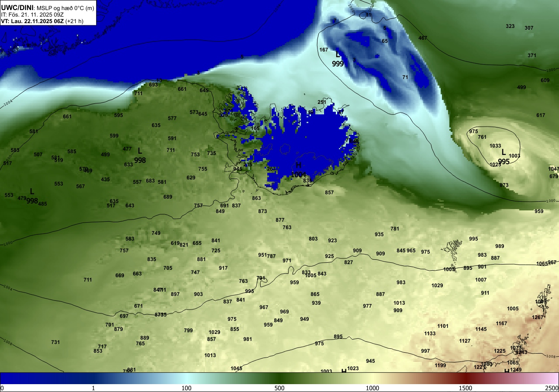Click the height value 1127

click(x=465, y=341)
